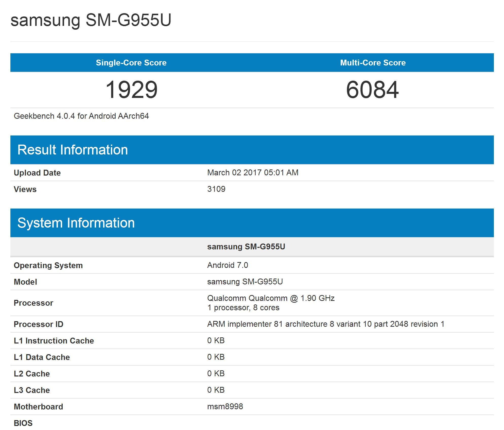This screenshot has width=504, height=430.
Task: Click the L3 Cache label
Action: (32, 390)
